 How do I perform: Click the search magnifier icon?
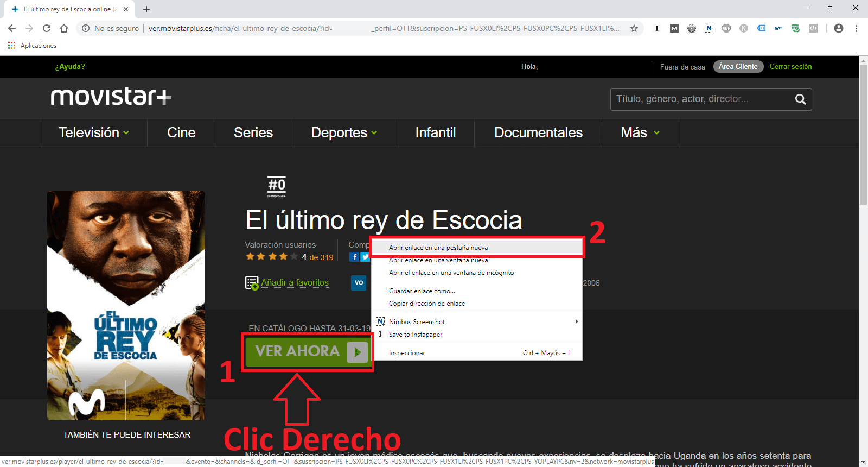coord(800,99)
